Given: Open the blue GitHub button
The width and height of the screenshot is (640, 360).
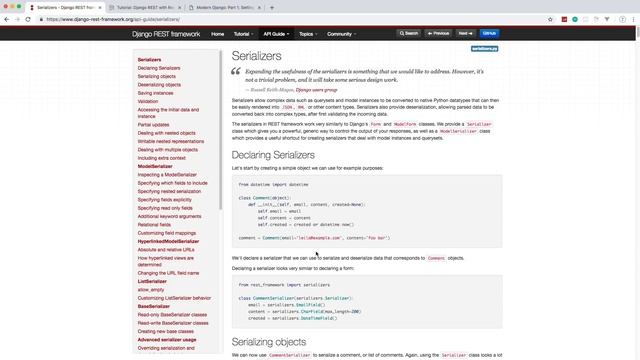Looking at the screenshot, I should tap(489, 33).
